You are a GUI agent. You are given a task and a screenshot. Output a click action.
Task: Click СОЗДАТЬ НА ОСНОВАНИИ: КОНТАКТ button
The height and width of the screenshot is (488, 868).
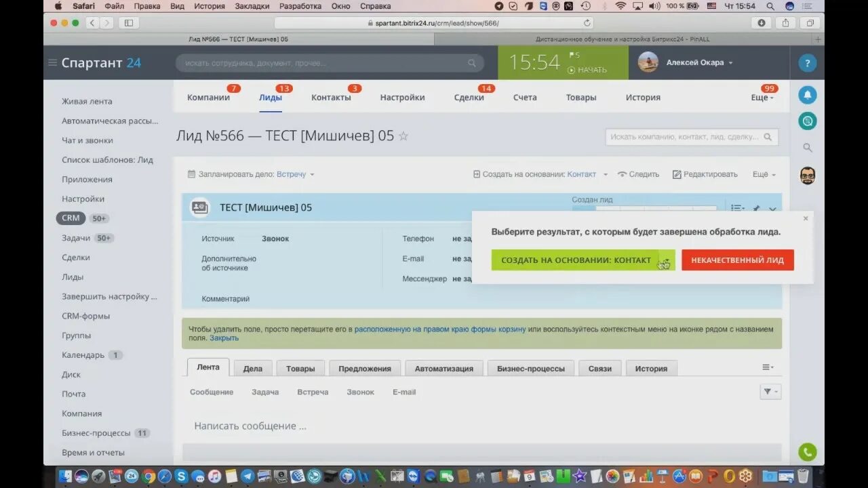coord(583,260)
